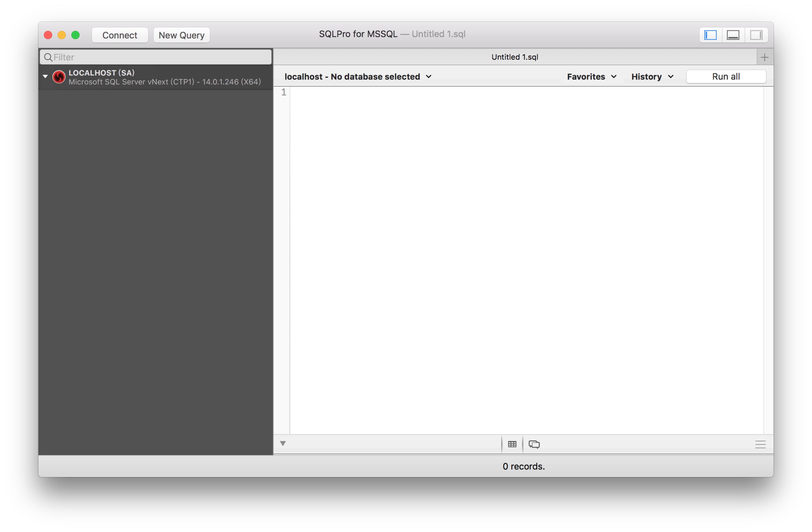Screen dimensions: 812x532
Task: Click the messages speech bubble icon
Action: [534, 444]
